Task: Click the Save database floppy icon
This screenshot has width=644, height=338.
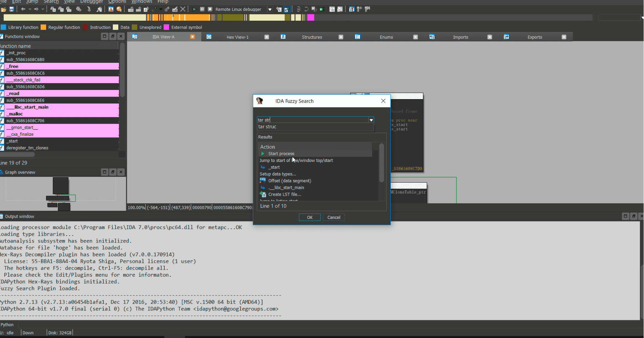Action: click(x=12, y=9)
